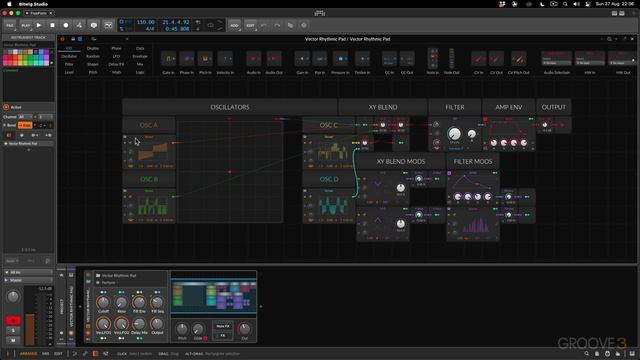The height and width of the screenshot is (360, 640).
Task: Click the OSC A label box
Action: point(149,125)
